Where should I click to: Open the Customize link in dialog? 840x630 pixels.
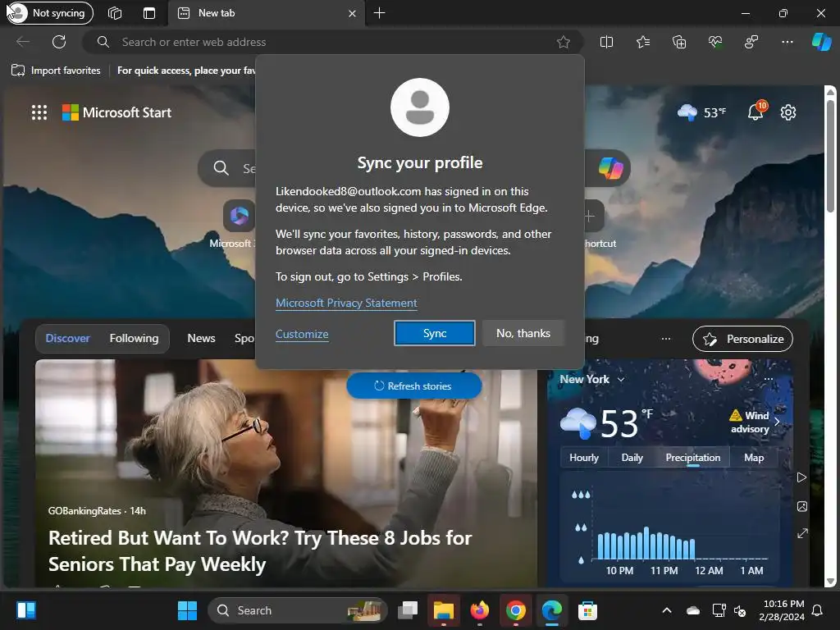[x=302, y=334]
